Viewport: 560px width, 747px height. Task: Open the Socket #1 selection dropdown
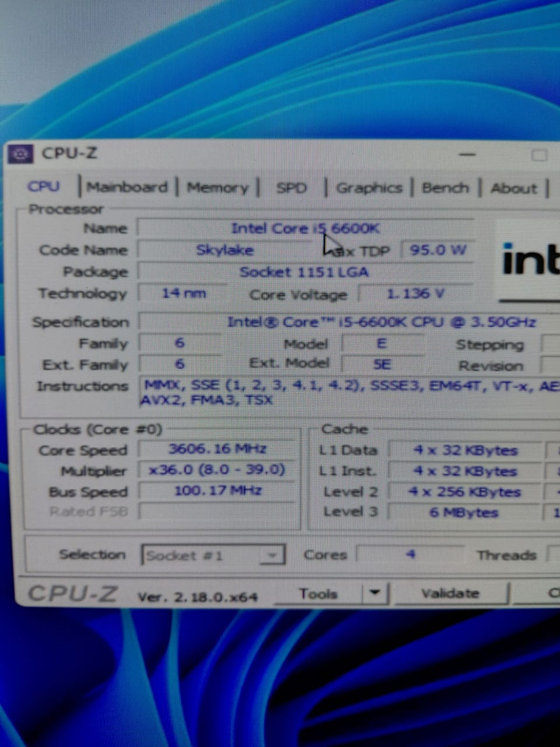tap(213, 555)
